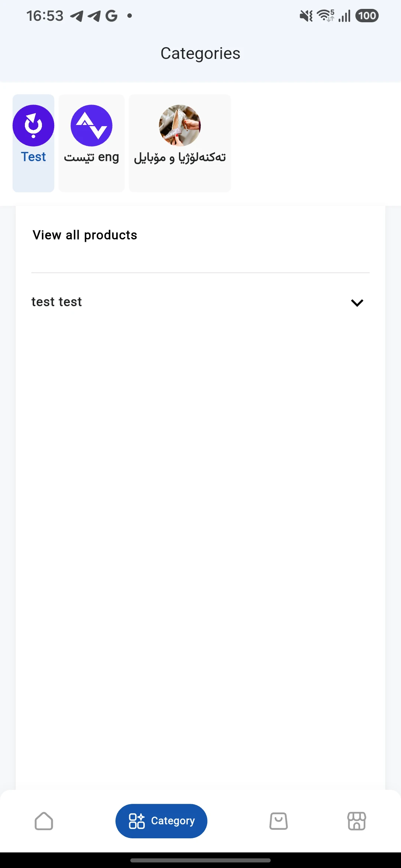Tap the grid icon inside Category button

137,821
